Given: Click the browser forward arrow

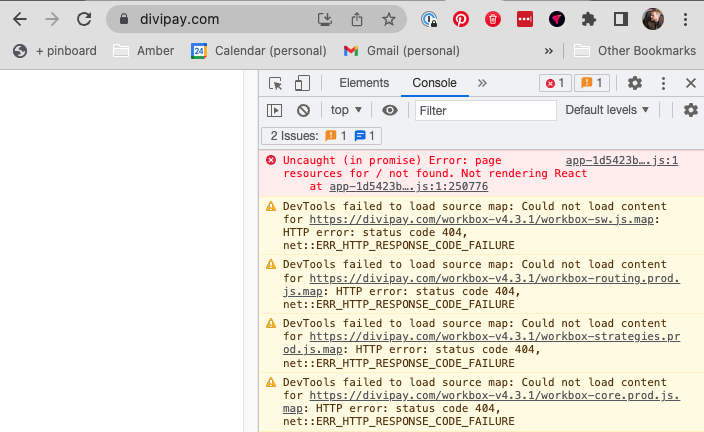Looking at the screenshot, I should (x=52, y=19).
